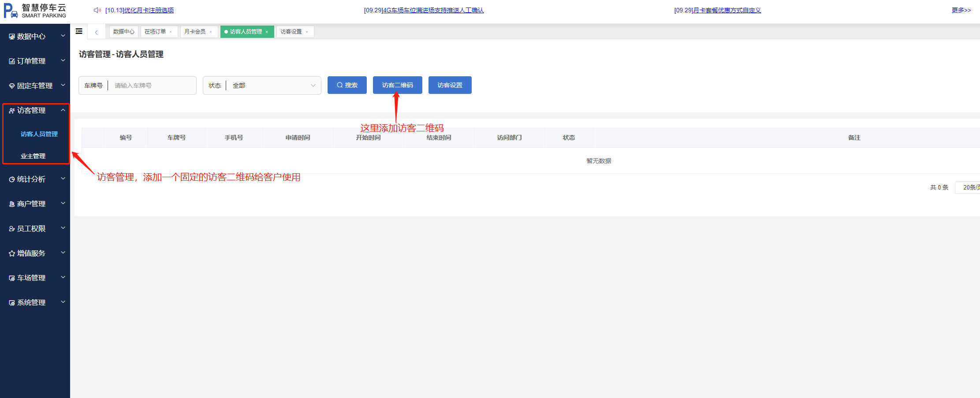Expand the 员工权限 menu chevron
This screenshot has width=980, height=398.
pos(63,228)
